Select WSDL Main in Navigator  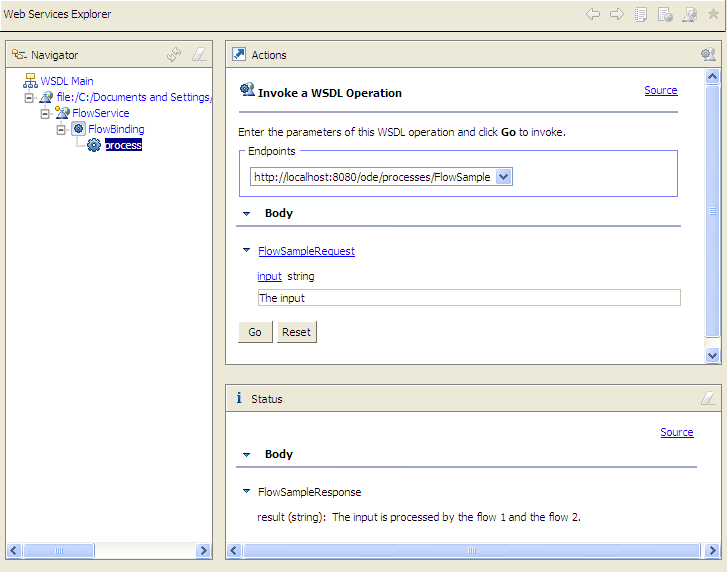[x=67, y=81]
